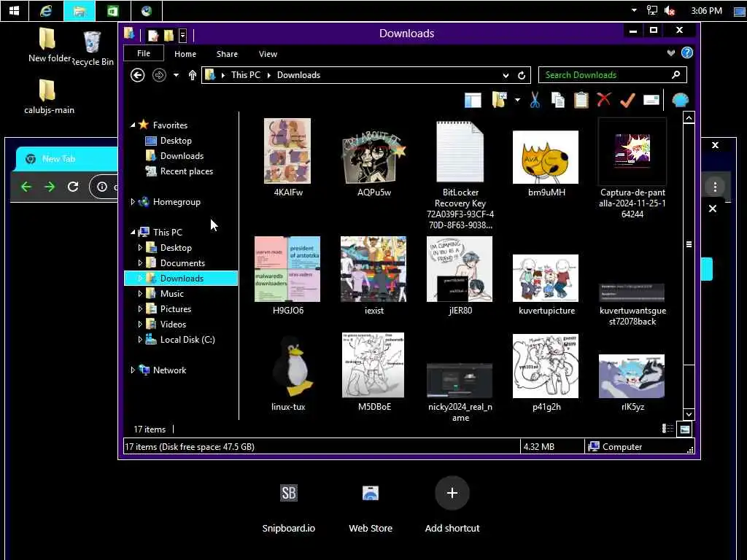Click the Forward navigation arrow in Explorer

pyautogui.click(x=159, y=75)
